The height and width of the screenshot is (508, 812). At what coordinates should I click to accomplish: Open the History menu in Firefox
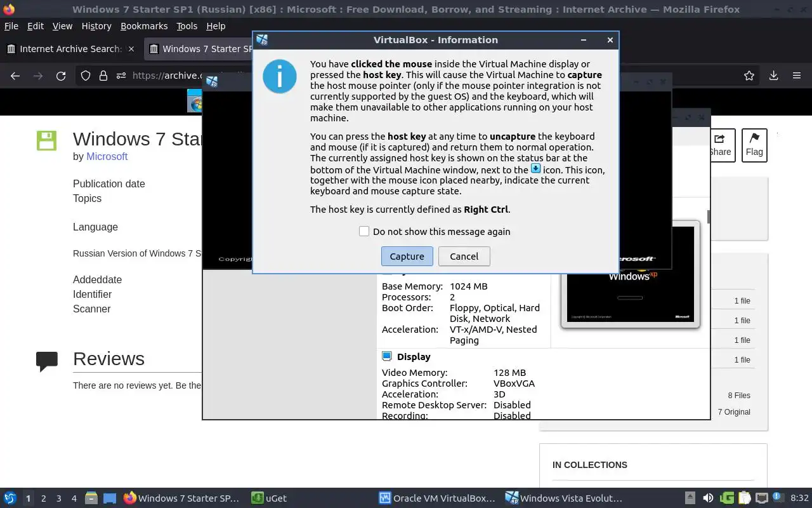click(96, 26)
